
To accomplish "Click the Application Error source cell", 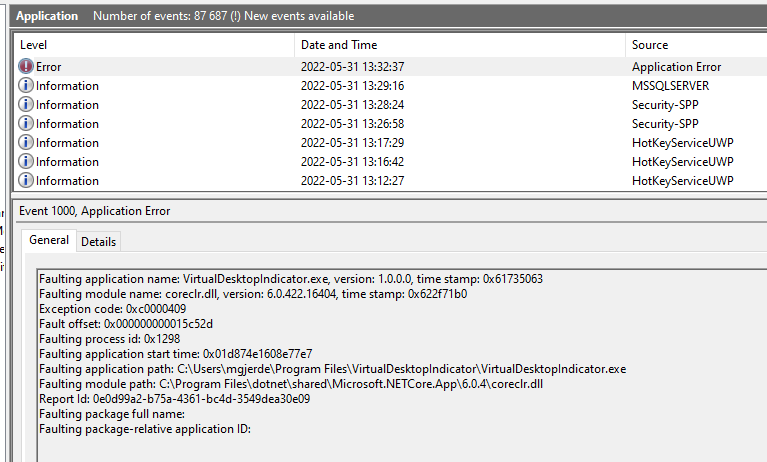I will tap(676, 67).
